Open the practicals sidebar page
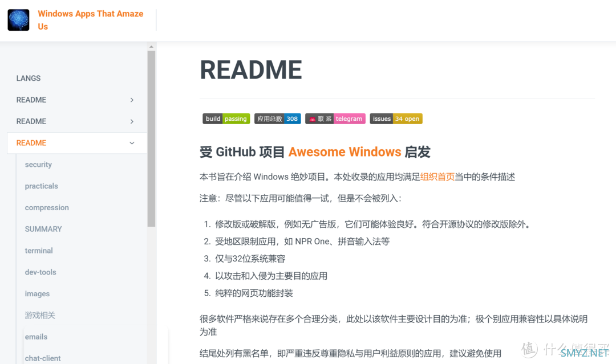 tap(41, 186)
